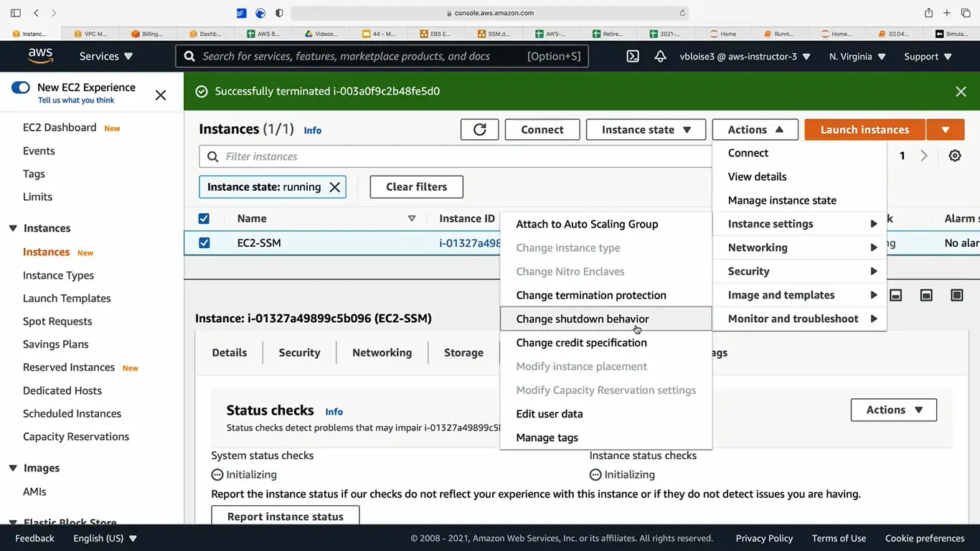980x551 pixels.
Task: Open the N. Virginia region selector
Action: [857, 56]
